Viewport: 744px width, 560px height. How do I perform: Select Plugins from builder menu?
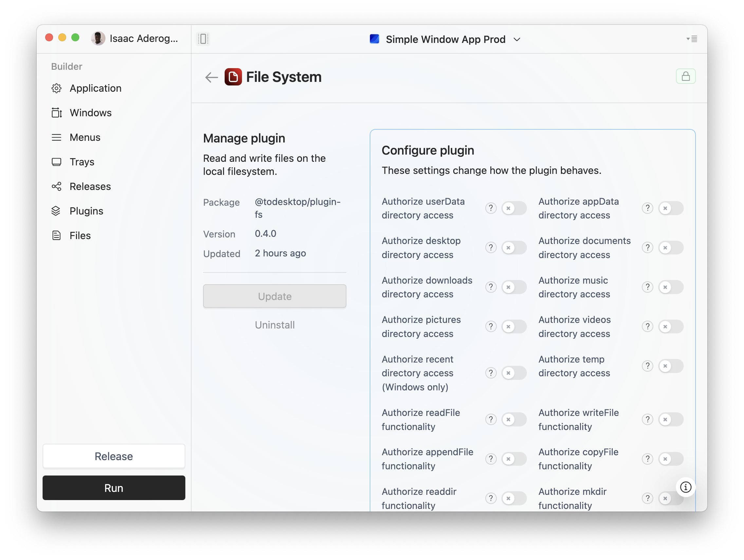click(x=86, y=210)
